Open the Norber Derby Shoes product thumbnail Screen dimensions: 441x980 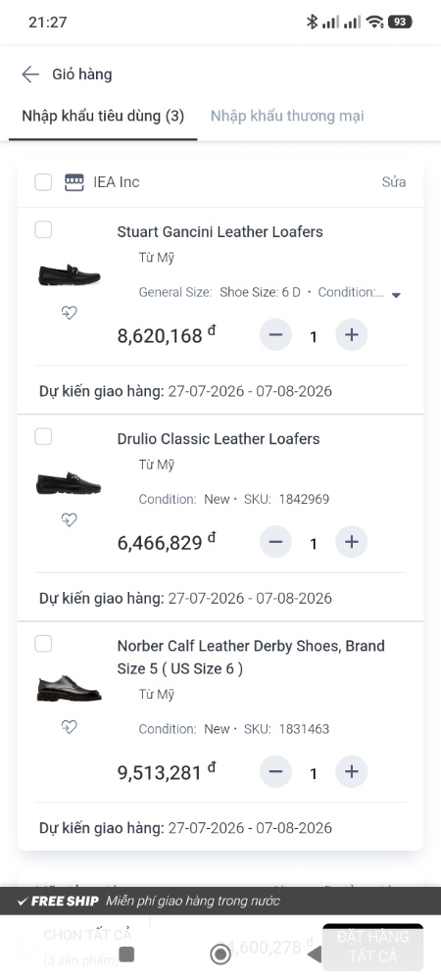coord(69,688)
